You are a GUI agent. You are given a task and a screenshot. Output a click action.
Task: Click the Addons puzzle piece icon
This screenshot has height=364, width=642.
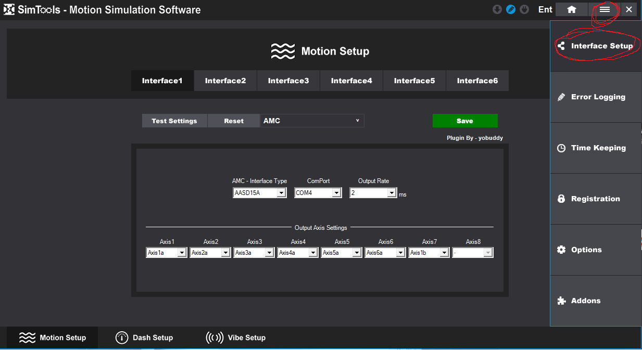click(x=561, y=301)
